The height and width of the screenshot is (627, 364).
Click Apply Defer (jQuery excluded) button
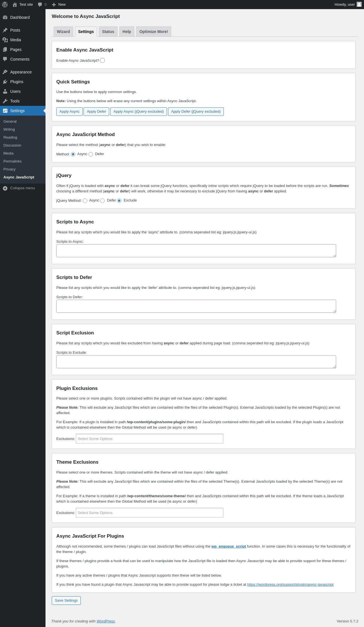click(196, 112)
